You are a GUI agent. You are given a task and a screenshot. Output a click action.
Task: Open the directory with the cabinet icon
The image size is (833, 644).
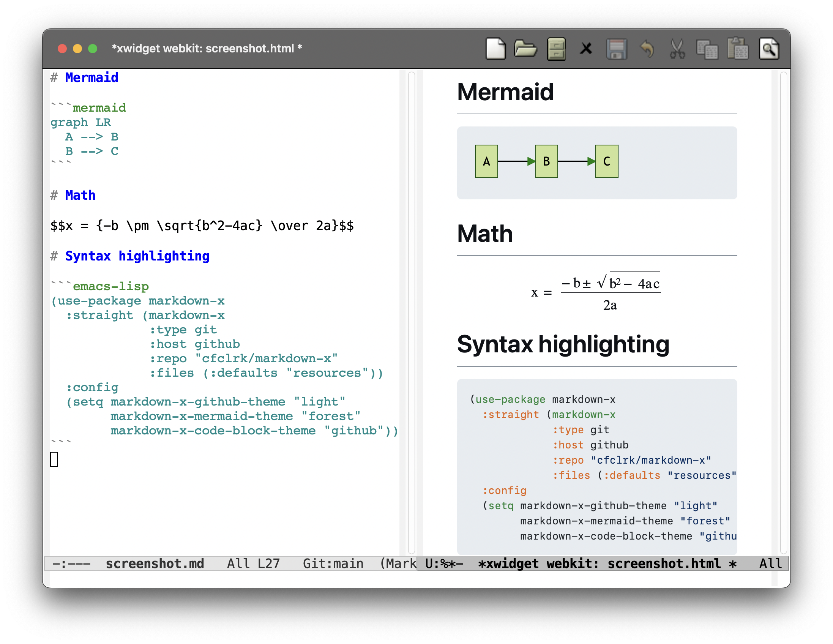(x=556, y=49)
